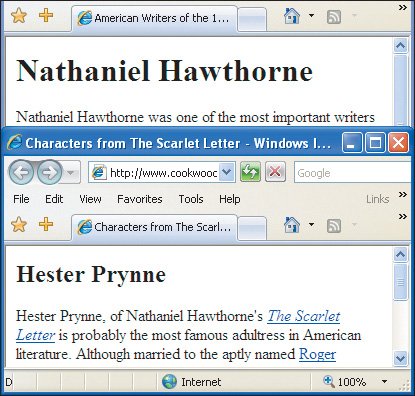Click scroll up arrow in back window
Viewport: 415px width, 396px height.
(400, 46)
